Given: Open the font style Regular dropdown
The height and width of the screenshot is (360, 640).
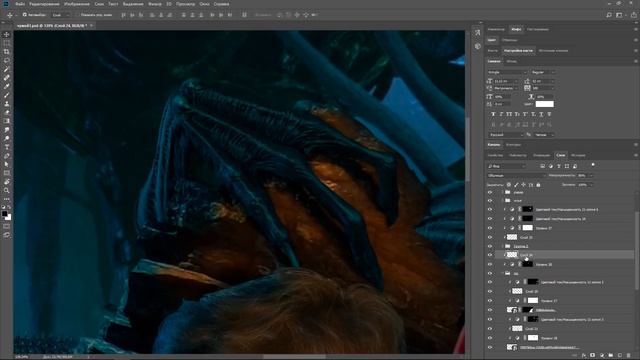Looking at the screenshot, I should pos(543,72).
